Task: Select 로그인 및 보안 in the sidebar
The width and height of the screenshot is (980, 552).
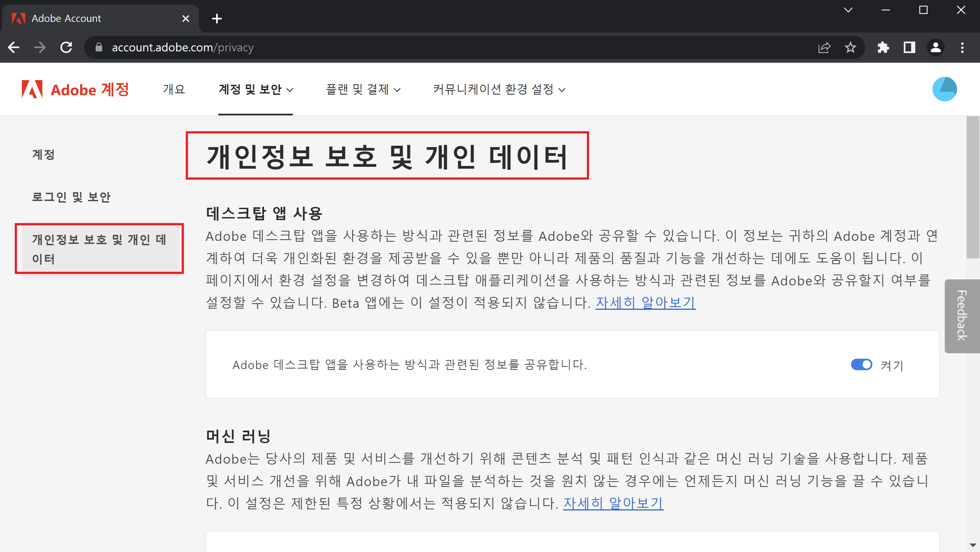Action: (71, 197)
